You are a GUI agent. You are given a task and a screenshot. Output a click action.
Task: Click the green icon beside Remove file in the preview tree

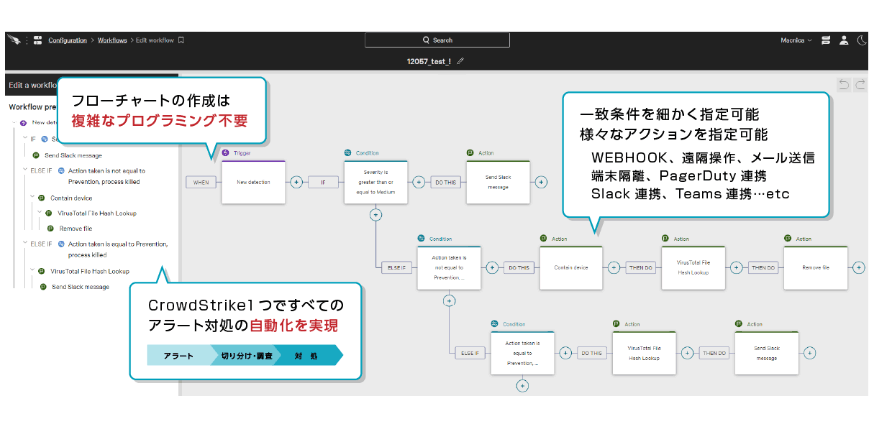50,229
